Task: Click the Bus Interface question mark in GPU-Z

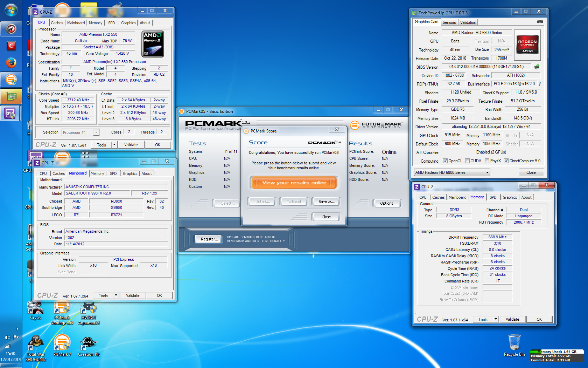Action: pos(540,84)
